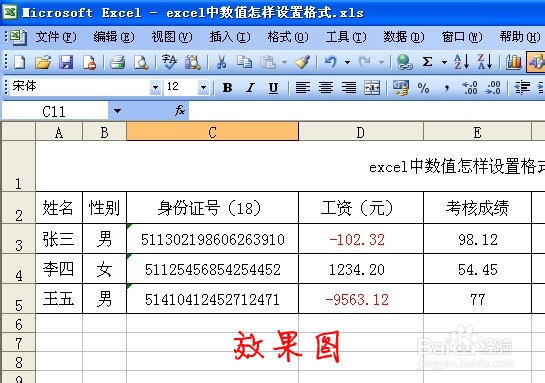Viewport: 545px width, 383px height.
Task: Sort ascending A to Z
Action: point(461,63)
